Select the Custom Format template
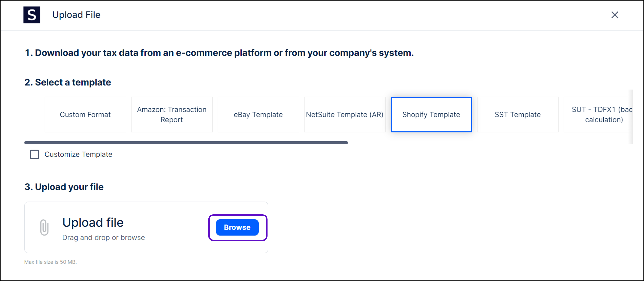Image resolution: width=644 pixels, height=281 pixels. pos(85,115)
